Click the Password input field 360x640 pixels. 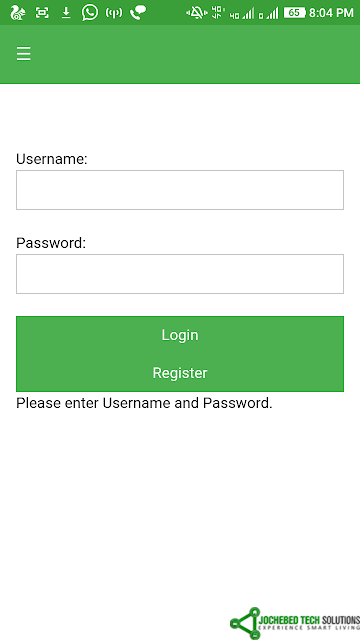[180, 274]
